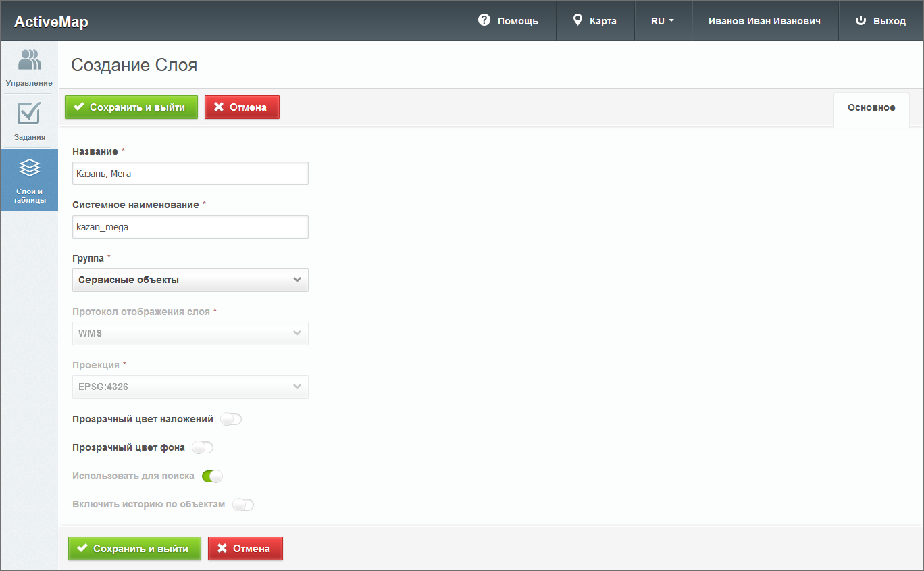The height and width of the screenshot is (571, 924).
Task: Select the Слои и таблицы layers icon
Action: tap(29, 167)
